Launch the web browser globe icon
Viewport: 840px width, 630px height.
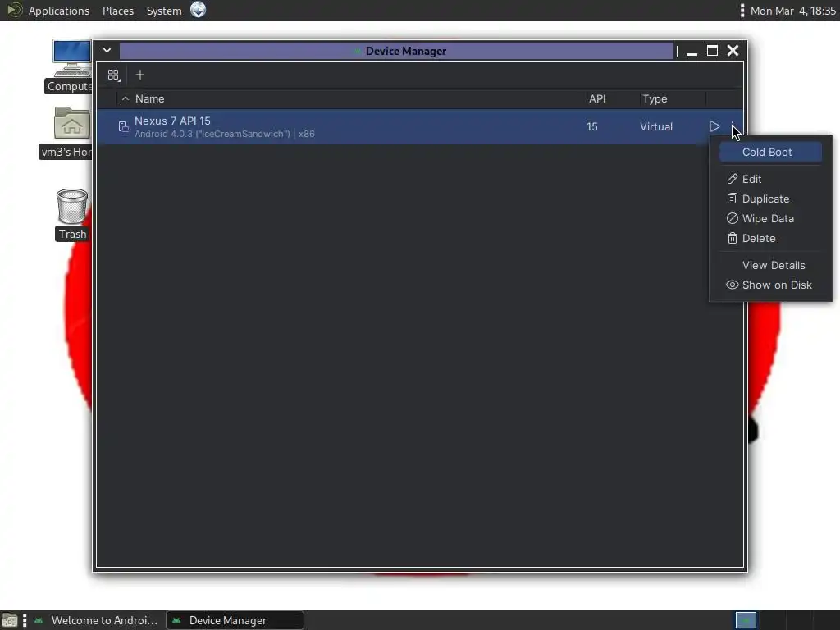[x=199, y=10]
